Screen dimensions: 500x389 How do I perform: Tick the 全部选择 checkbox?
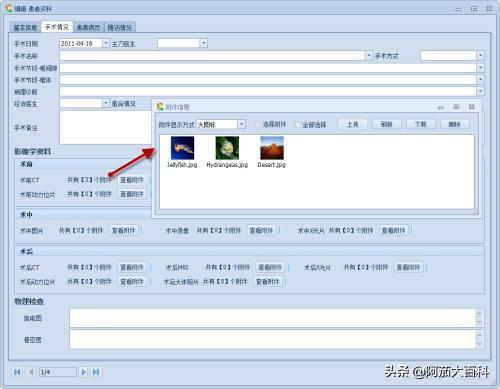point(298,125)
